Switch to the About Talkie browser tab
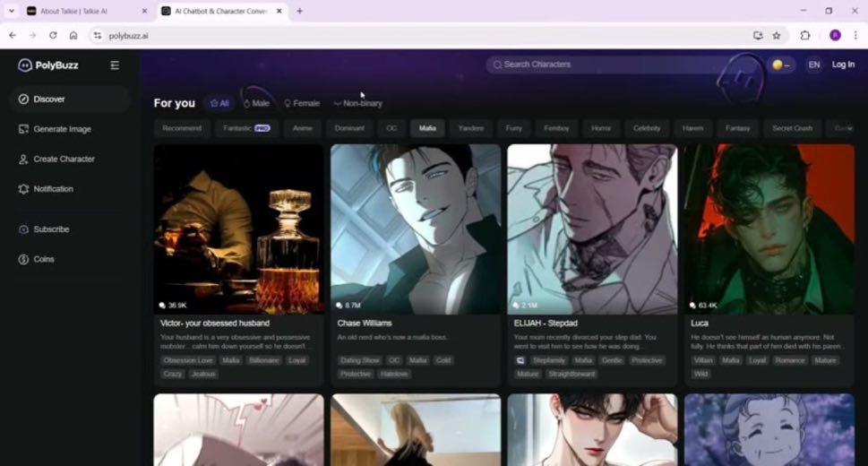Viewport: 868px width, 466px height. 86,11
